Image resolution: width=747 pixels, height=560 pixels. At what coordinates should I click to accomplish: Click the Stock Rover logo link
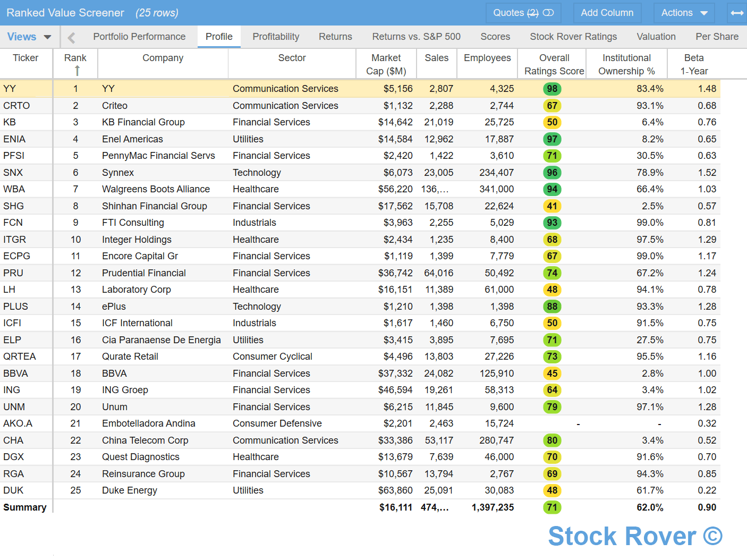635,536
